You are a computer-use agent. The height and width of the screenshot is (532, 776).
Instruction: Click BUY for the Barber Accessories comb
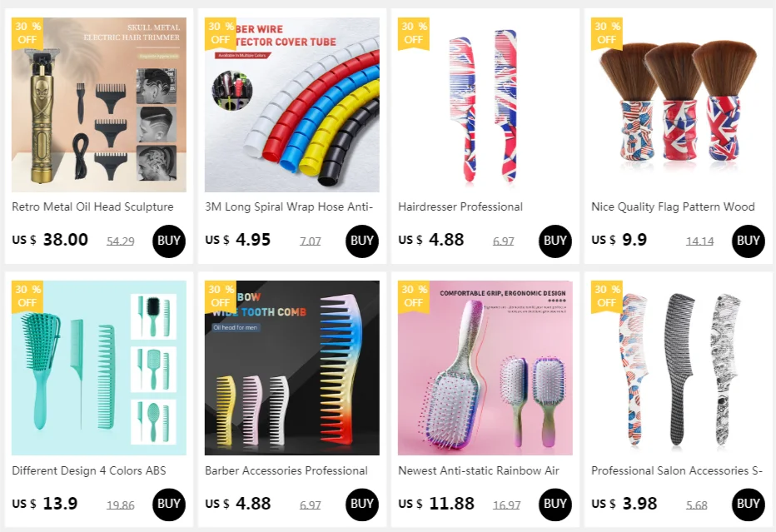pyautogui.click(x=361, y=505)
